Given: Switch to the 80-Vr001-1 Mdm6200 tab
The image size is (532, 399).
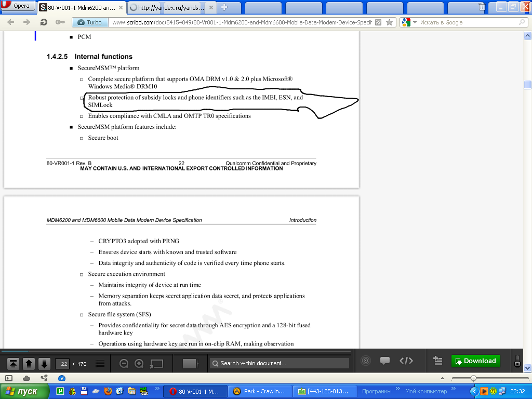Looking at the screenshot, I should pos(82,7).
